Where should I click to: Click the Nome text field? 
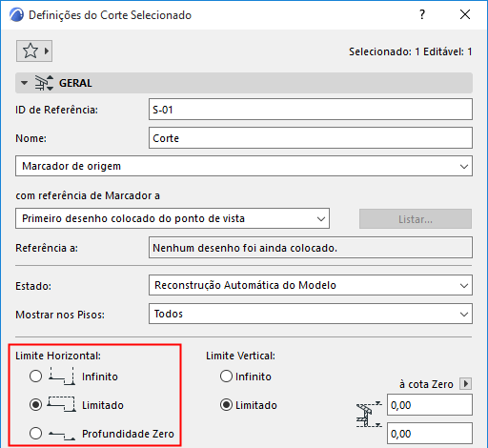pos(311,138)
